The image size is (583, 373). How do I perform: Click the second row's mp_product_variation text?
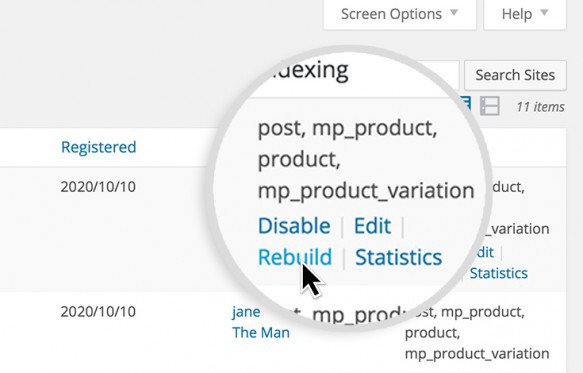pos(477,354)
